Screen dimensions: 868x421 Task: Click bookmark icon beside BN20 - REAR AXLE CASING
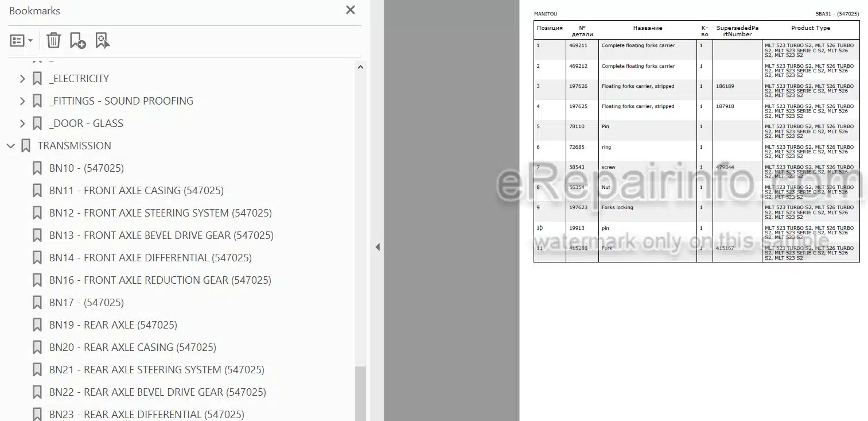click(37, 347)
